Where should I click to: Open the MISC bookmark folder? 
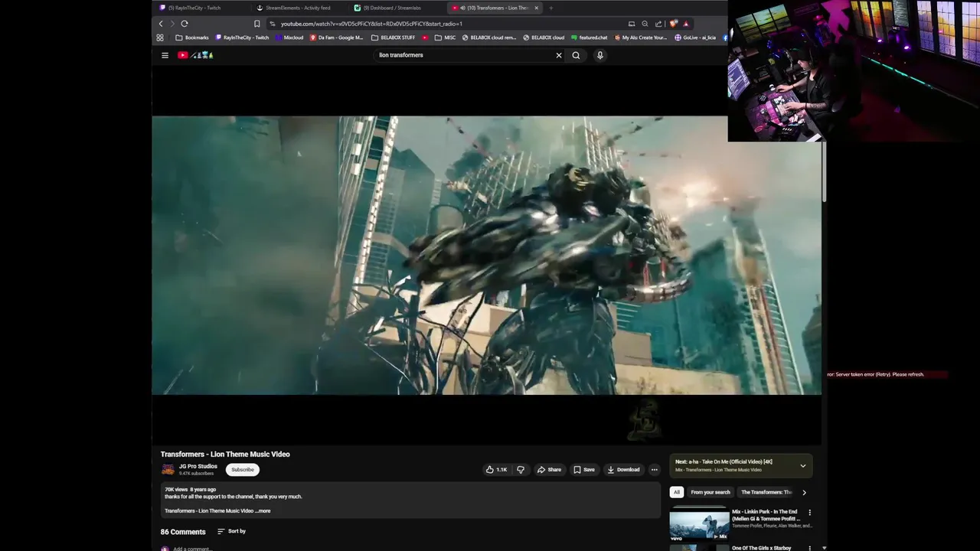(x=445, y=37)
